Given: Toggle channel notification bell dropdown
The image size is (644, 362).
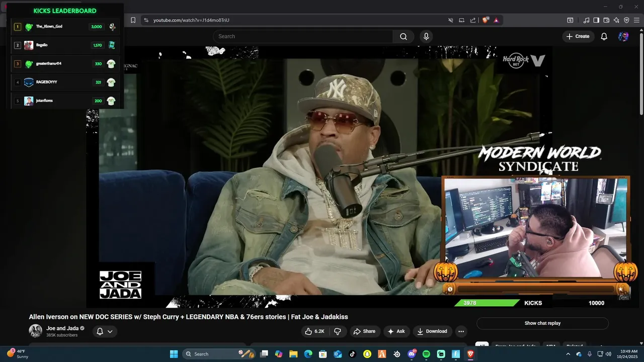Looking at the screenshot, I should click(105, 331).
